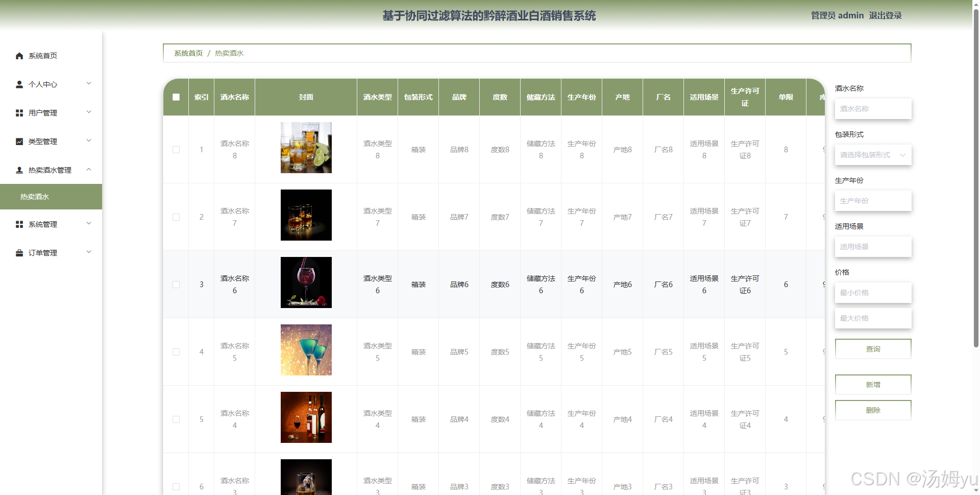The width and height of the screenshot is (980, 495).
Task: Click the 适用场景 column header
Action: (x=704, y=97)
